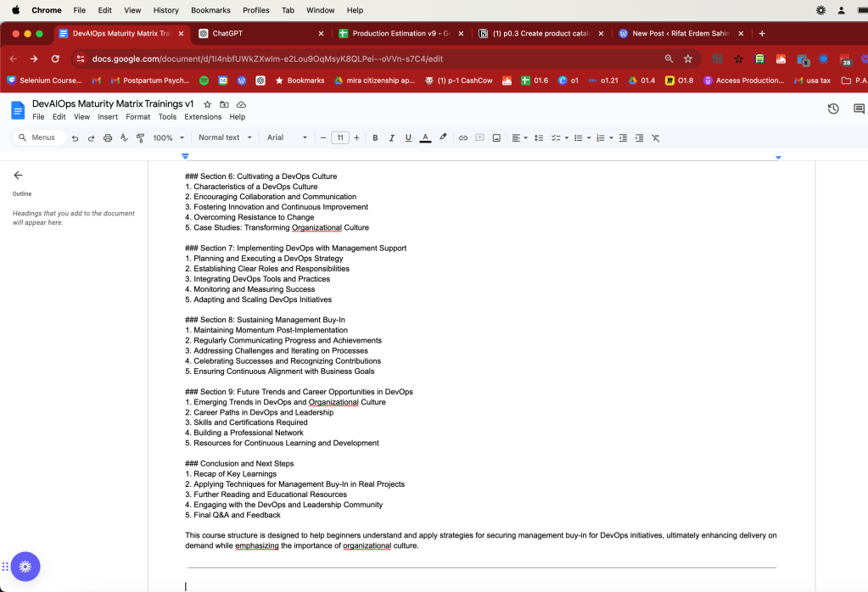Viewport: 868px width, 592px height.
Task: Open Selenium Course bookmark
Action: coord(44,81)
